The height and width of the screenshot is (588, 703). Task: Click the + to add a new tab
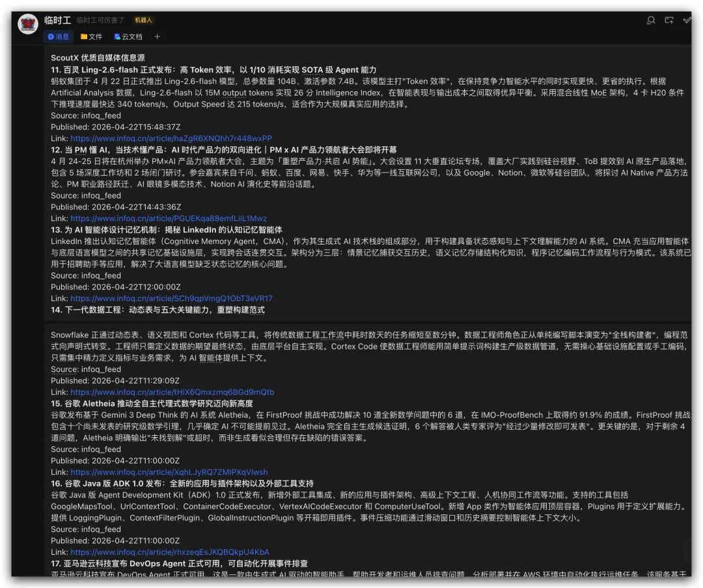click(156, 36)
